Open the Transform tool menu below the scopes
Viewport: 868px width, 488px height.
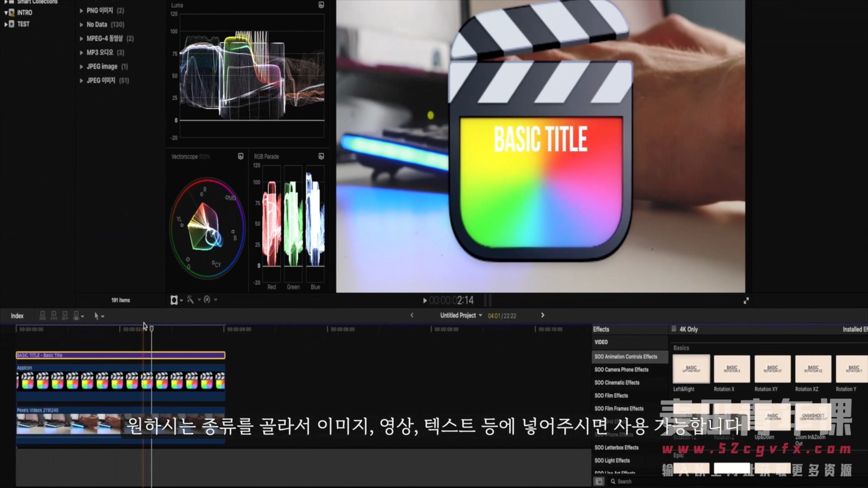(174, 300)
